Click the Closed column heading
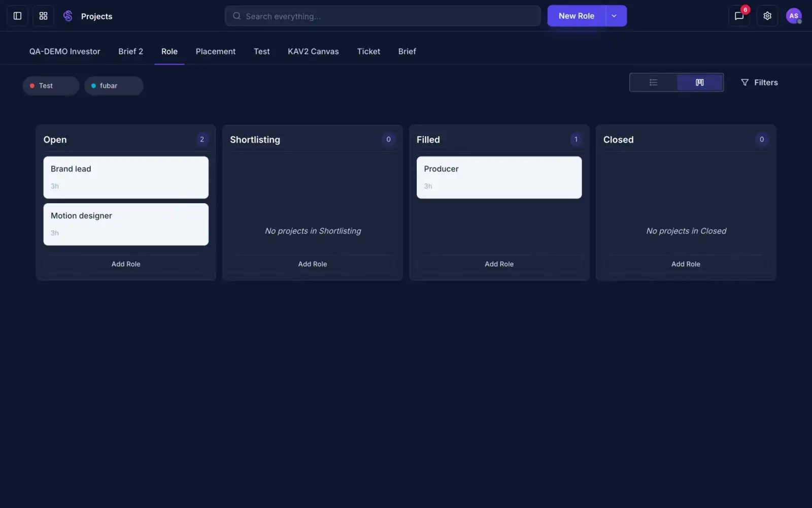Screen dimensions: 812x508 [618, 140]
